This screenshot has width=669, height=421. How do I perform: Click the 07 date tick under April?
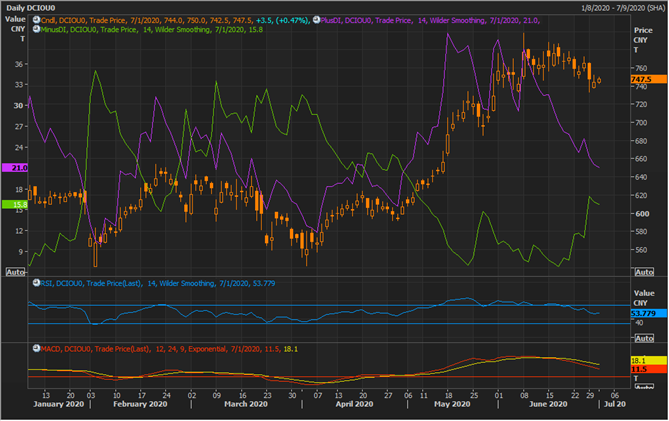pyautogui.click(x=318, y=395)
